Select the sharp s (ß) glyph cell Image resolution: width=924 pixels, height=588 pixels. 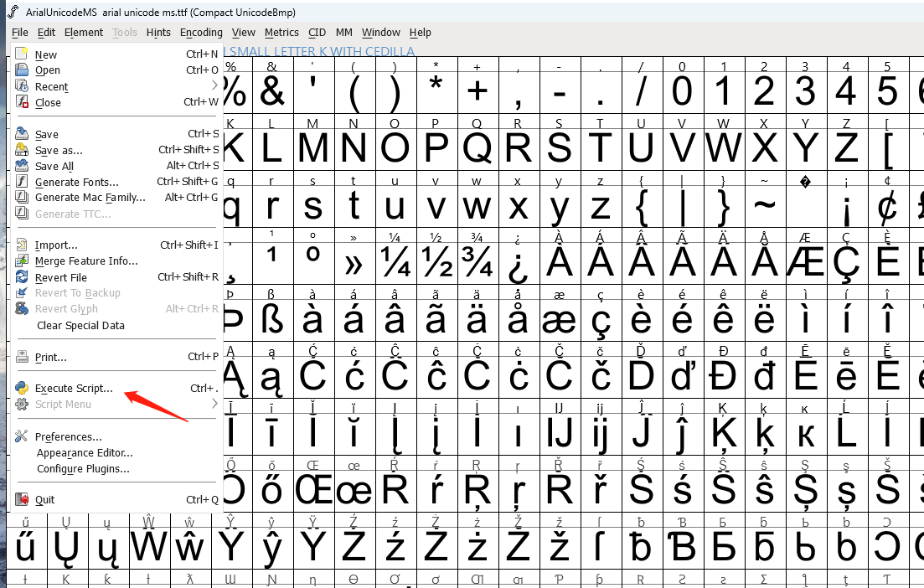pos(273,321)
